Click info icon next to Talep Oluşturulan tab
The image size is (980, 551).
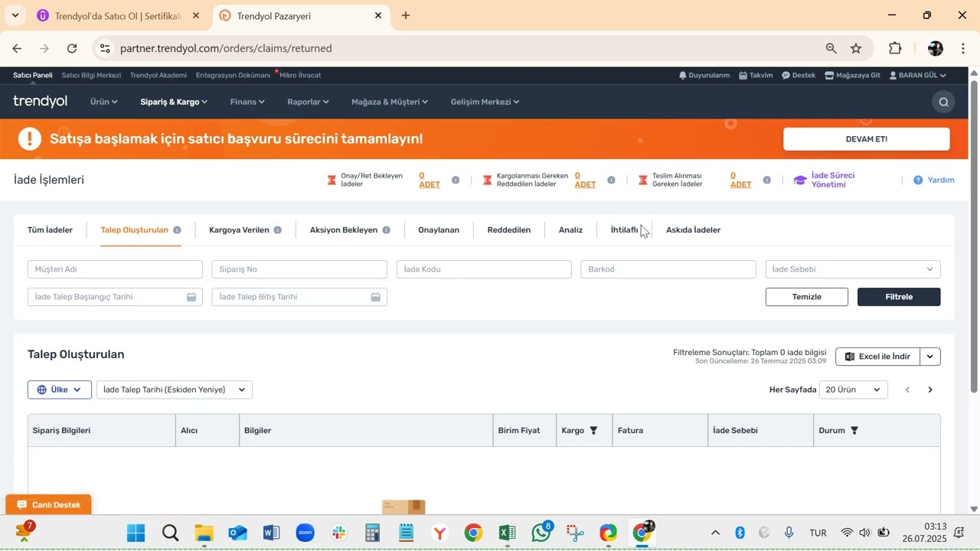coord(177,230)
